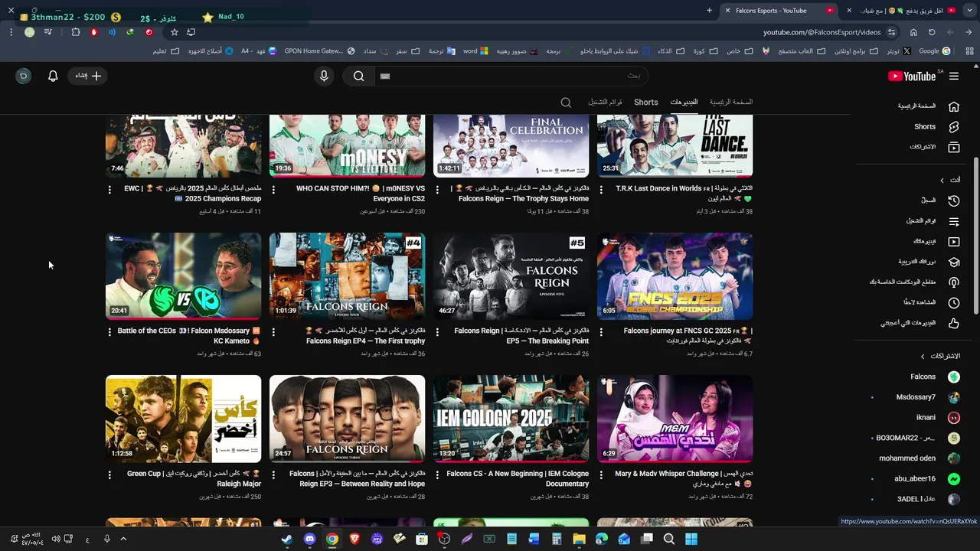Open more options for 'Battle of the CEOs'
980x551 pixels.
(x=109, y=332)
